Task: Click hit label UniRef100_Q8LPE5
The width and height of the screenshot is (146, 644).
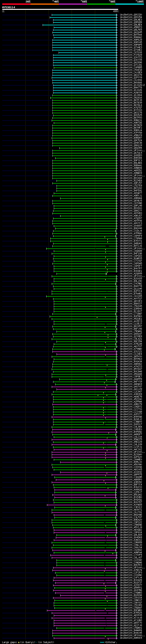Action: coord(131,30)
